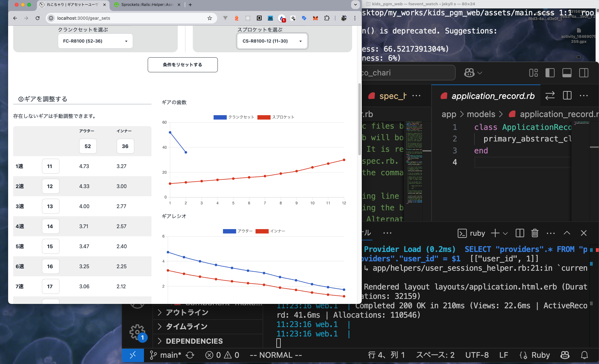This screenshot has width=599, height=364.
Task: Expand the DEPENDENCIES section
Action: (194, 341)
